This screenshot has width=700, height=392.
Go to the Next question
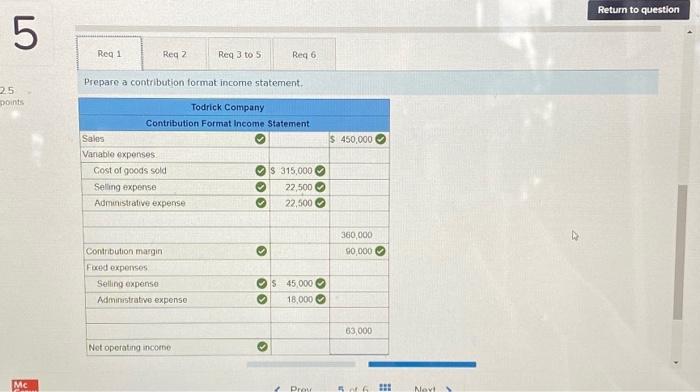[x=433, y=388]
